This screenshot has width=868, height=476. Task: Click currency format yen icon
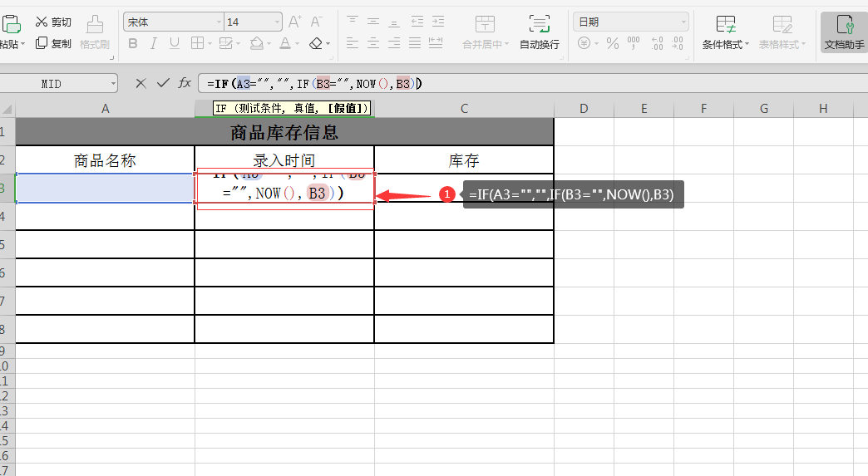tap(584, 43)
